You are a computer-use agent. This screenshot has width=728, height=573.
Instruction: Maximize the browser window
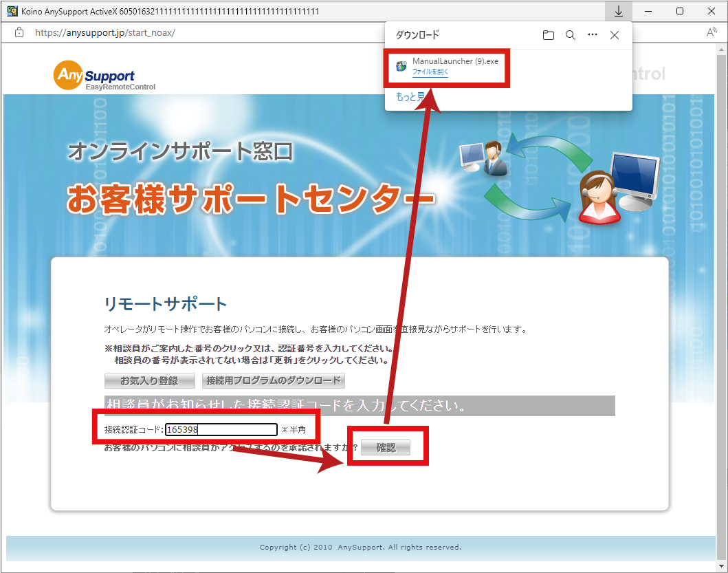[x=680, y=11]
